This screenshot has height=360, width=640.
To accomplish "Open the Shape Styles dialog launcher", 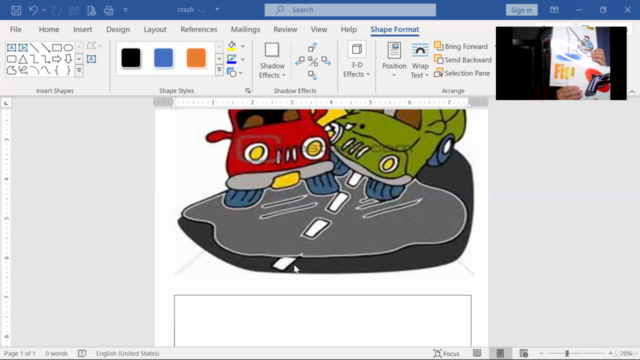I will [248, 91].
